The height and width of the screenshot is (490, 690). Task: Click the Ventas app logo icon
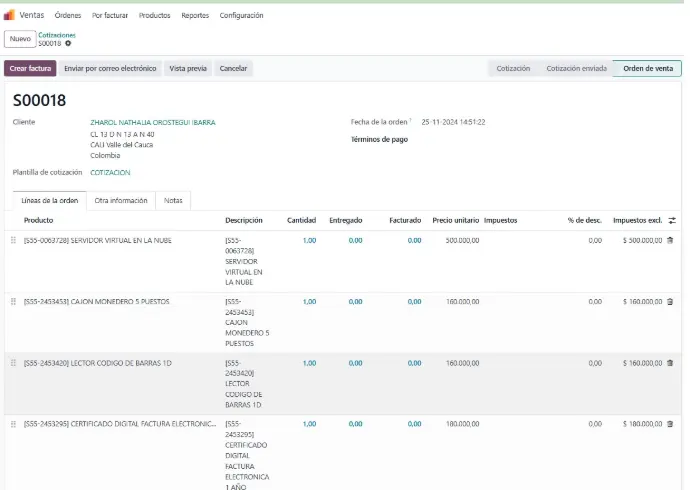[9, 15]
